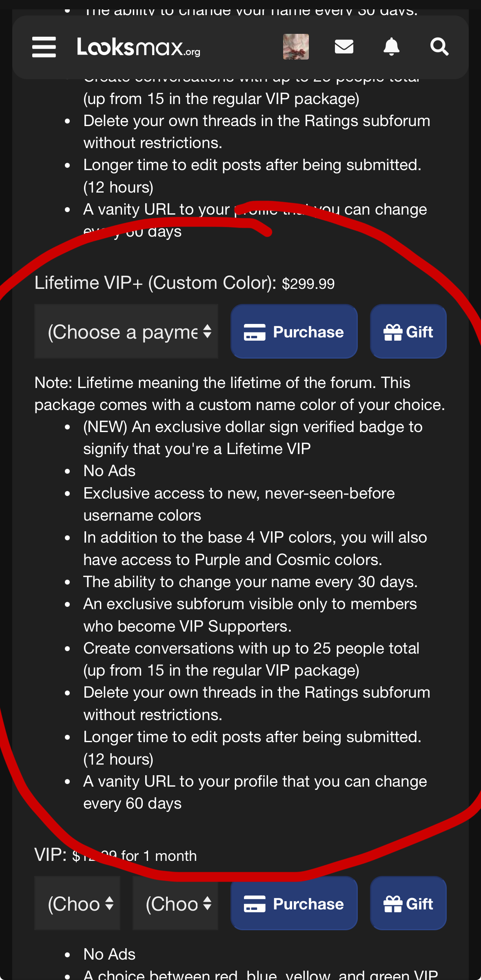The height and width of the screenshot is (980, 481).
Task: Tap the Purple and Cosmic colors bullet
Action: 255,548
